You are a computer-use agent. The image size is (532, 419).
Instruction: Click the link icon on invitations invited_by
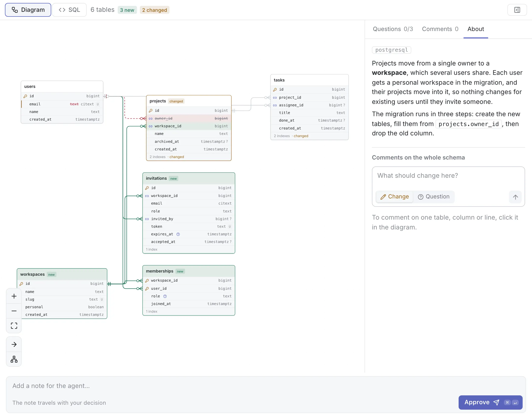click(x=147, y=219)
